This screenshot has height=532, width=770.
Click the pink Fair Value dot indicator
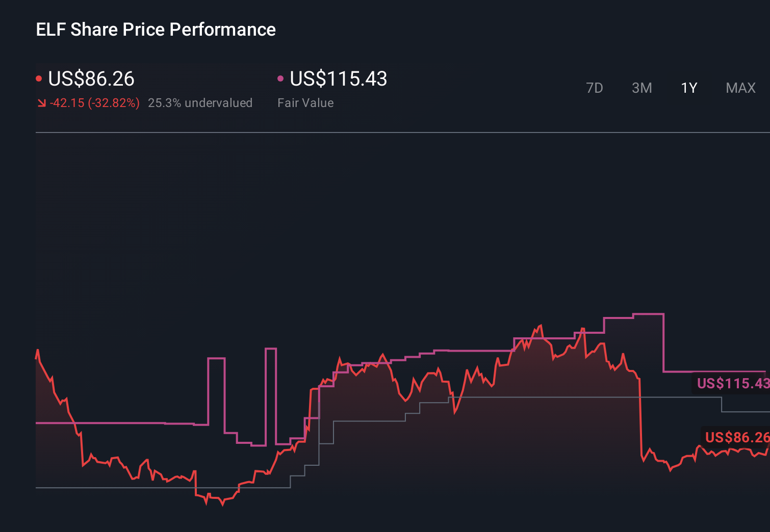click(280, 77)
